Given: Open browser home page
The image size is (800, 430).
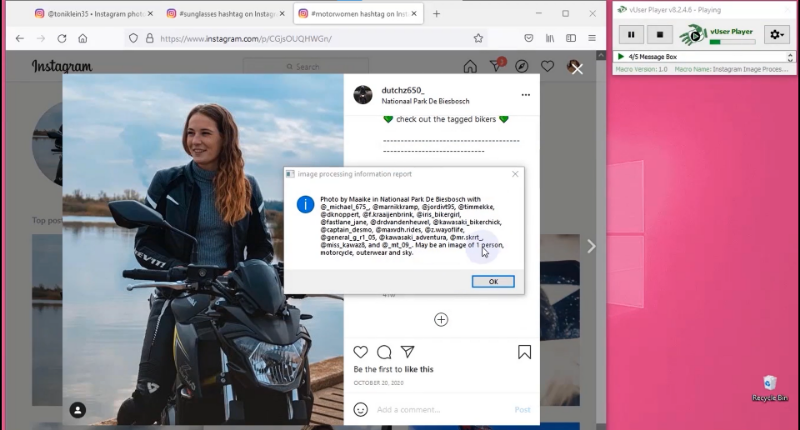Looking at the screenshot, I should (x=83, y=38).
